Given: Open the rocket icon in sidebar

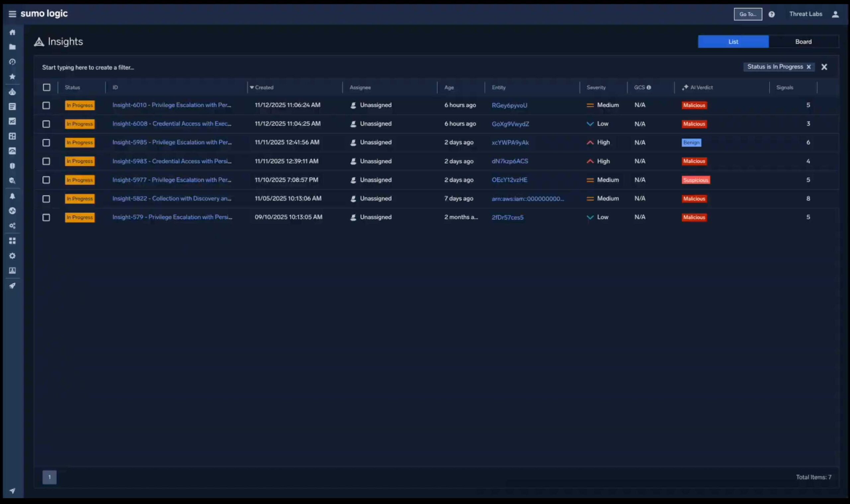Looking at the screenshot, I should pos(12,286).
